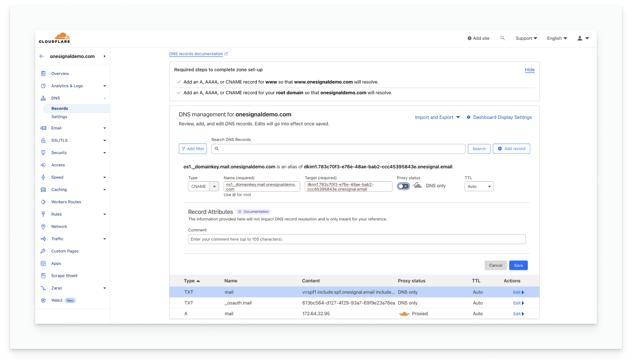Edit the _osauth.mail TXT record

pos(519,303)
